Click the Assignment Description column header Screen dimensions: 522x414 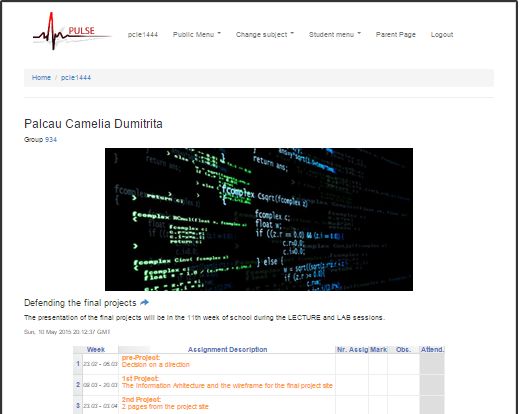point(227,349)
